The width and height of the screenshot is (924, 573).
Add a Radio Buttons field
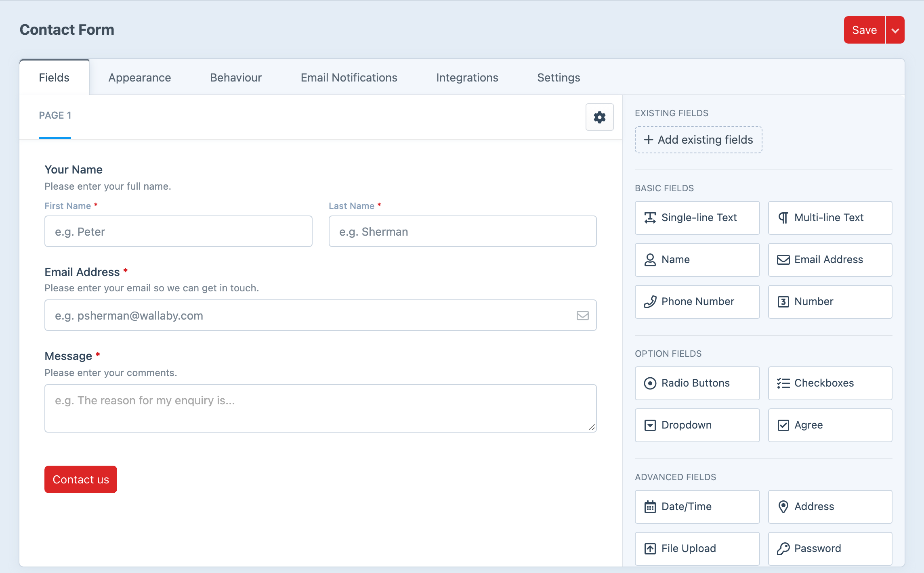click(x=697, y=383)
